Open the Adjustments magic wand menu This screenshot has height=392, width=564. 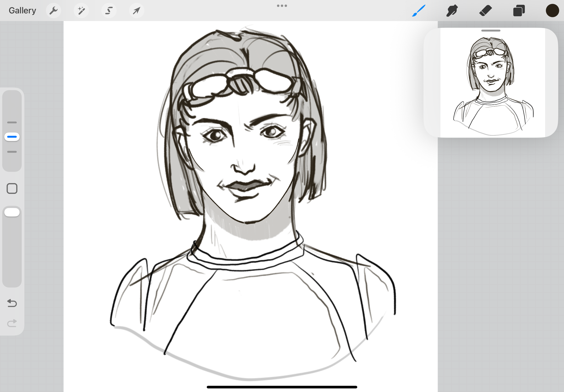click(81, 11)
